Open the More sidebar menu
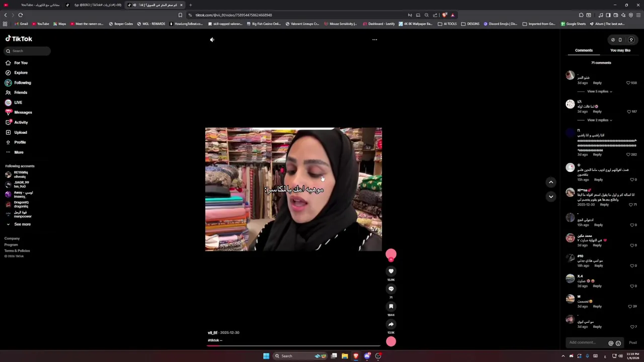Screen dimensions: 644x362 (19, 152)
